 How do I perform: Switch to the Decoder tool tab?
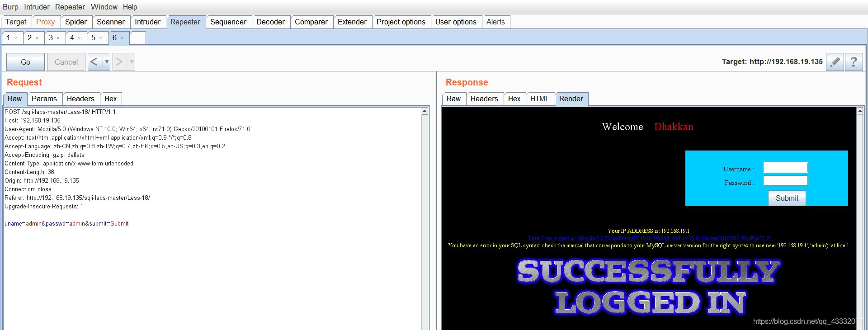coord(271,22)
